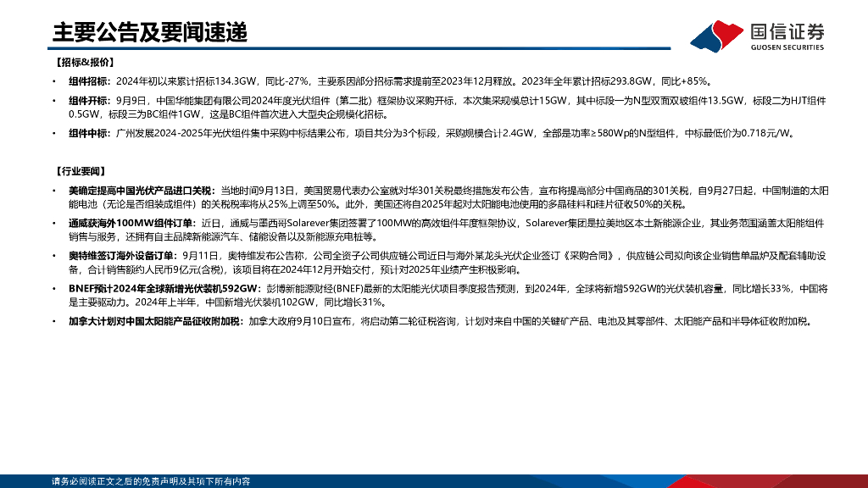Image resolution: width=868 pixels, height=488 pixels.
Task: Click the heading 加拿大计划对中国太阳能产品征收附加税
Action: 154,321
